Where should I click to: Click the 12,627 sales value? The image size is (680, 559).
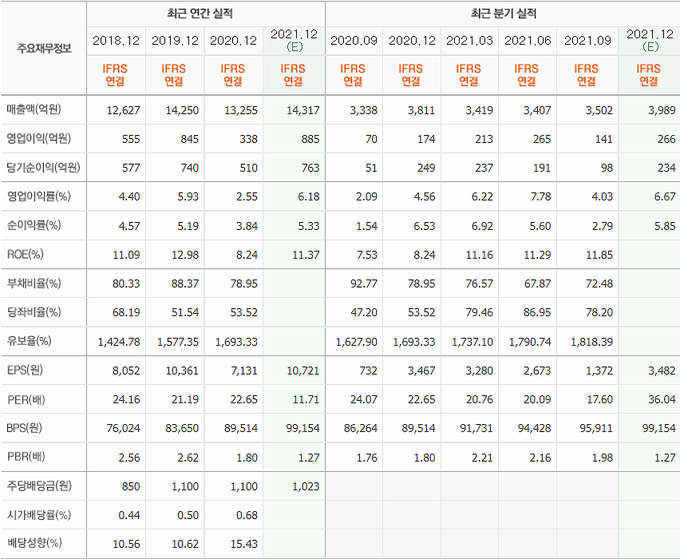[123, 111]
